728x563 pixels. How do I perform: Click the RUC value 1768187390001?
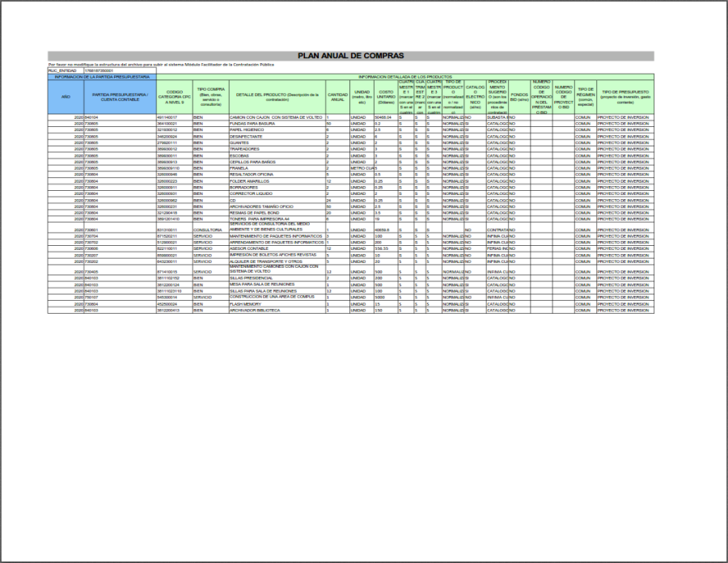[121, 70]
